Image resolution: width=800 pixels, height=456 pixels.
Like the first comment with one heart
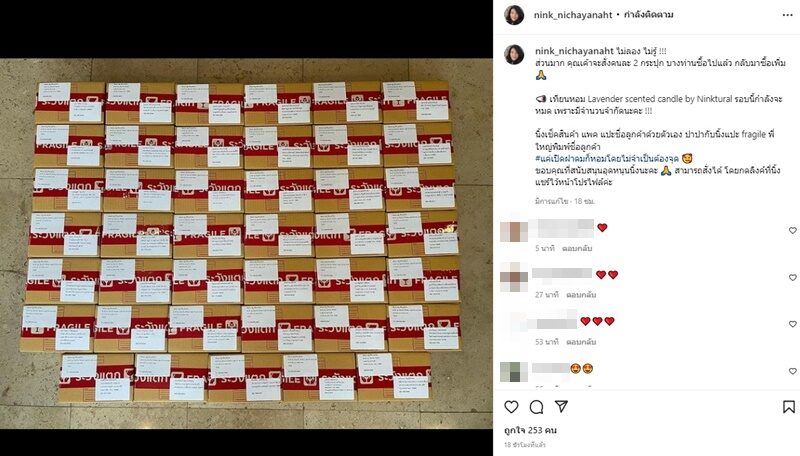(x=792, y=231)
